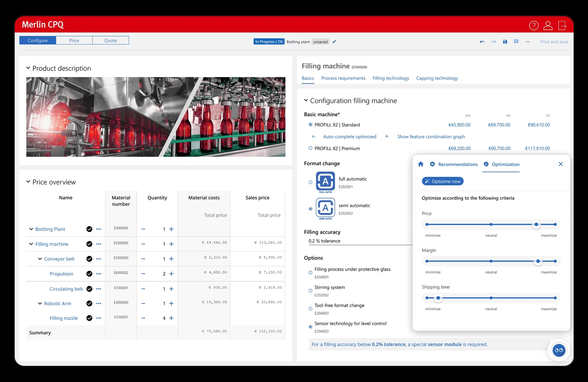588x382 pixels.
Task: Switch to the Quote tab
Action: click(x=111, y=40)
